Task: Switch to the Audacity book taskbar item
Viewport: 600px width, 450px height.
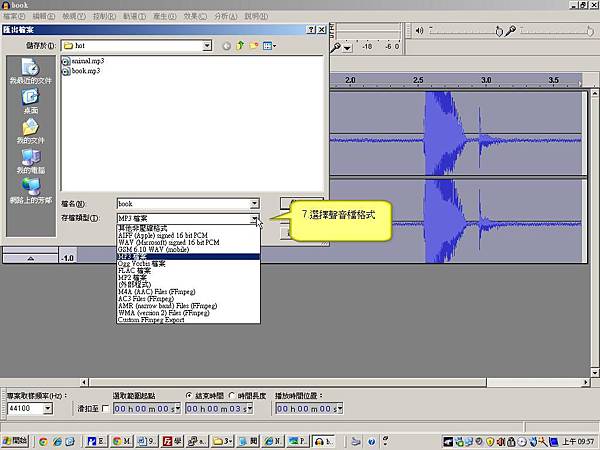Action: [324, 441]
